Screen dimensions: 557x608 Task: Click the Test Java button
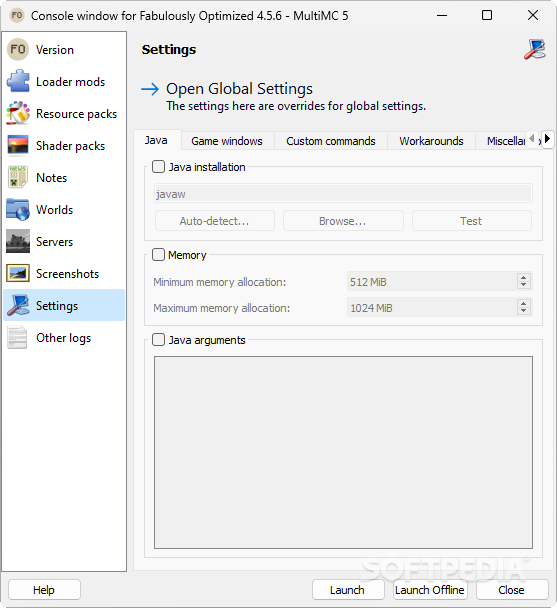point(471,221)
